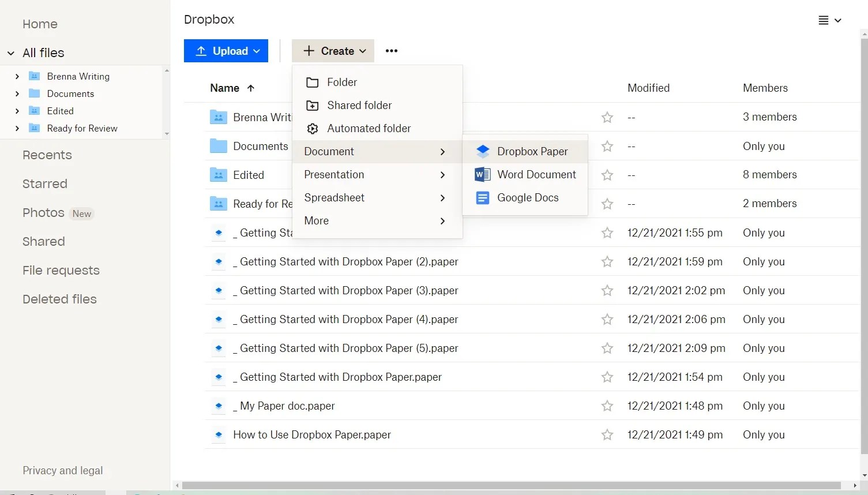Create a Google Docs document
Image resolution: width=868 pixels, height=495 pixels.
click(527, 197)
